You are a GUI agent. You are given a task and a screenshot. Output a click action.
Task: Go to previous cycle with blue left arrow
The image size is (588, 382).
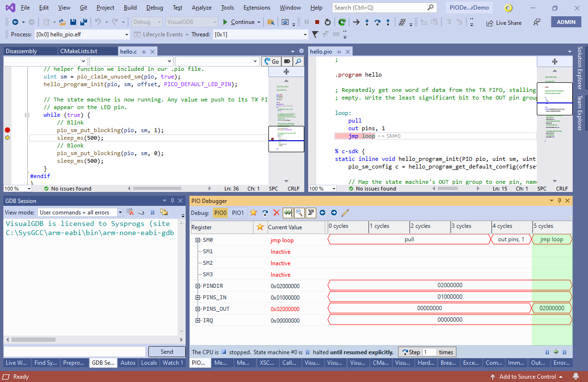(322, 213)
